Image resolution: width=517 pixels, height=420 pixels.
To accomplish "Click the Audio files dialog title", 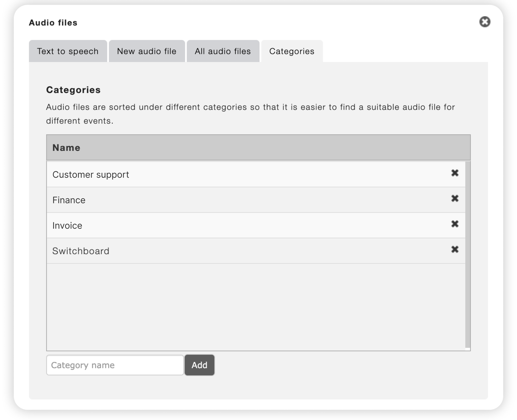I will (53, 22).
